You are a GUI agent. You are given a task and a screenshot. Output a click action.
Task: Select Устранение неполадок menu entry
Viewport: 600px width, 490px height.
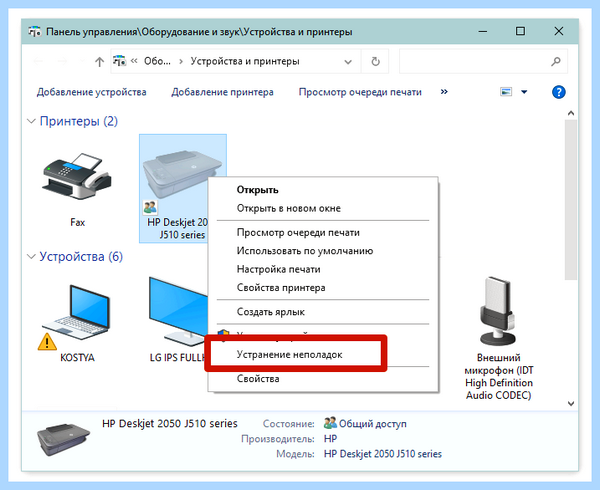[289, 355]
